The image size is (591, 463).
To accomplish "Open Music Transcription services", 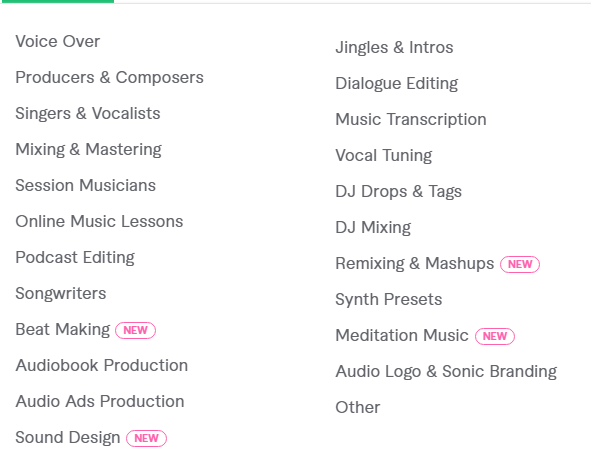I will point(411,120).
